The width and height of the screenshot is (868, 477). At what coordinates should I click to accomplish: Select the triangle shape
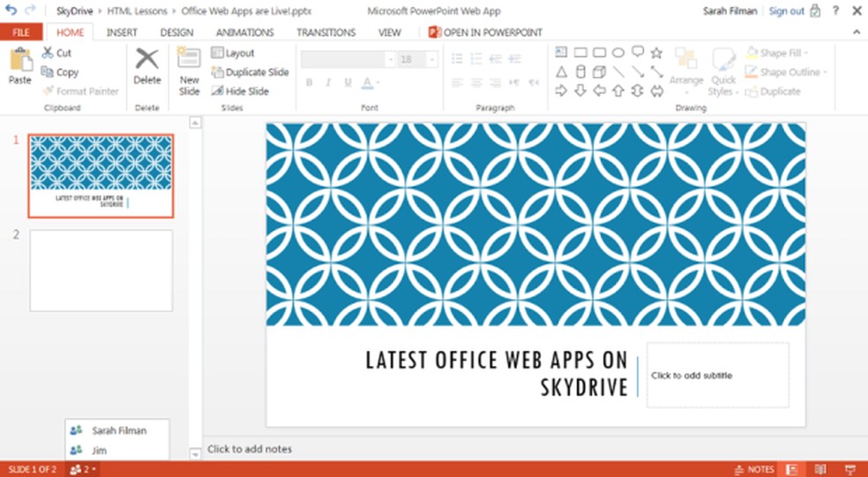click(x=561, y=72)
